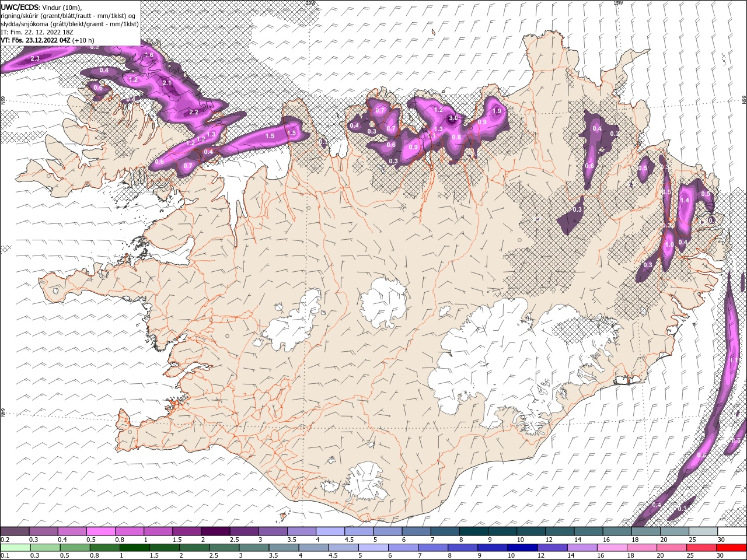
Task: Select the '2.2' map precipitation value
Action: 194,112
